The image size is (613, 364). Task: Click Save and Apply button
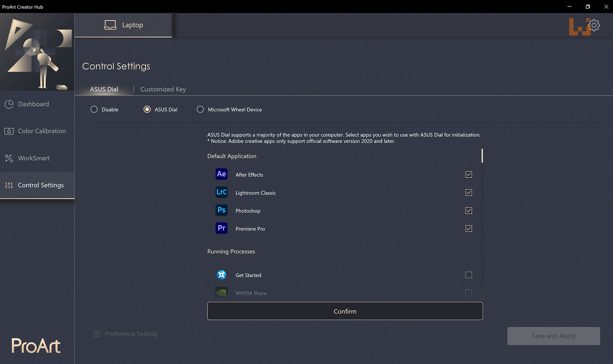(553, 336)
